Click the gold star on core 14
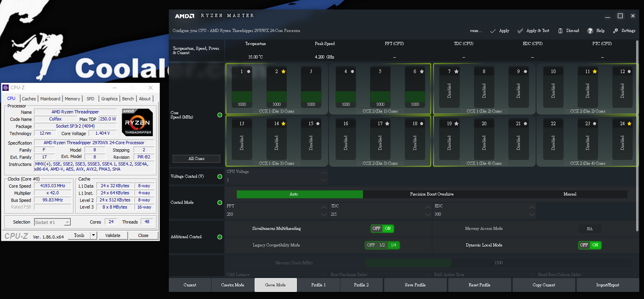The width and height of the screenshot is (644, 299). click(283, 124)
